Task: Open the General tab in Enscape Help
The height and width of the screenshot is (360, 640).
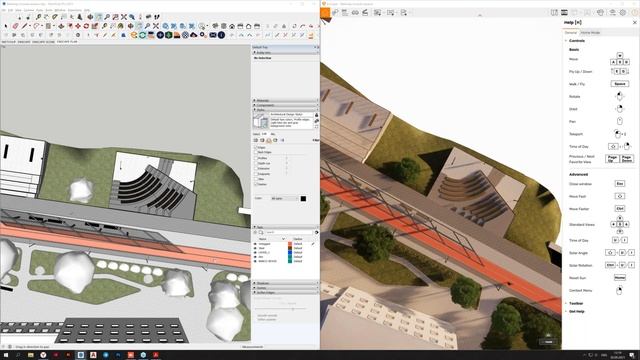Action: 571,32
